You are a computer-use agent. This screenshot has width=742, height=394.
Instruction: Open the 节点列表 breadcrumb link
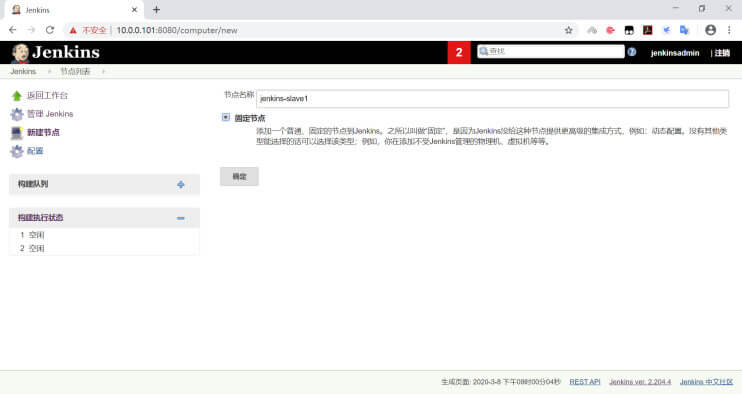tap(75, 71)
